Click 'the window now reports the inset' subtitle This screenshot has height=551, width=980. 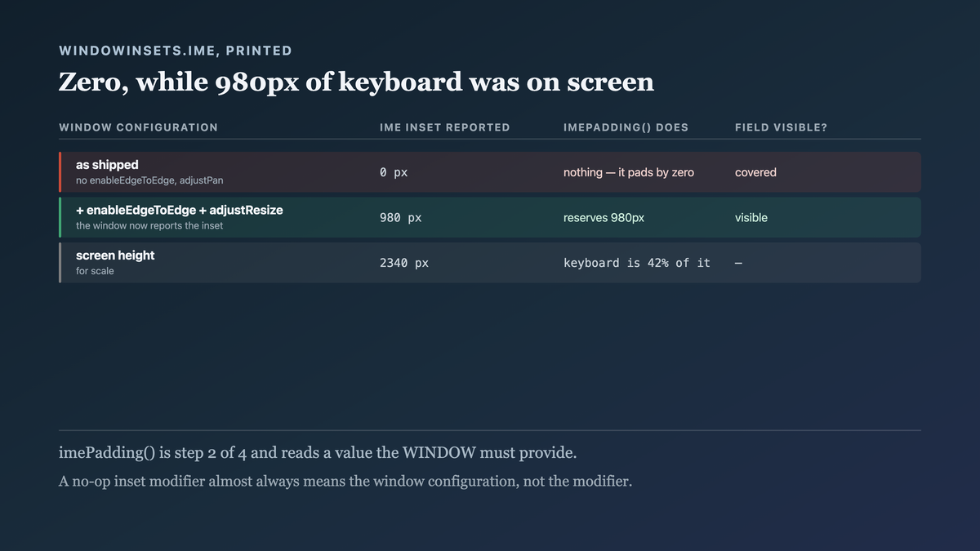(149, 225)
